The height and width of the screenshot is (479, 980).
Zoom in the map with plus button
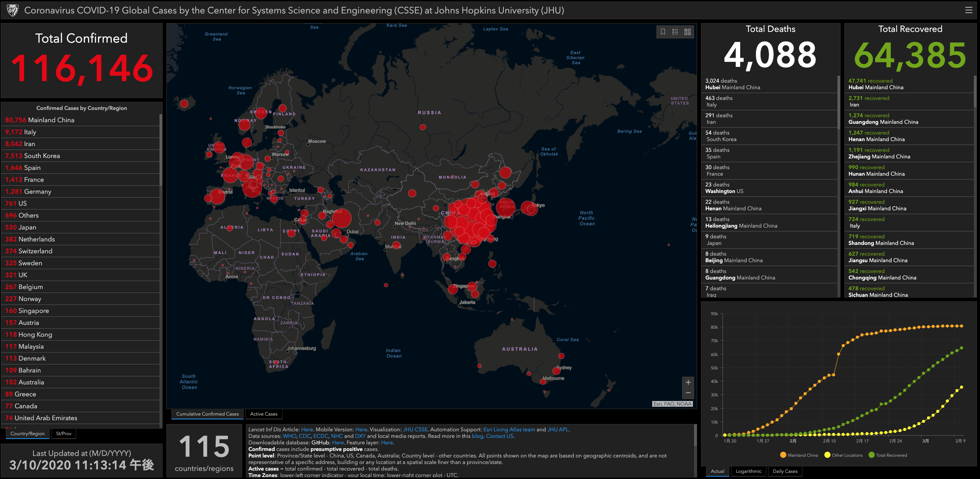pyautogui.click(x=688, y=382)
